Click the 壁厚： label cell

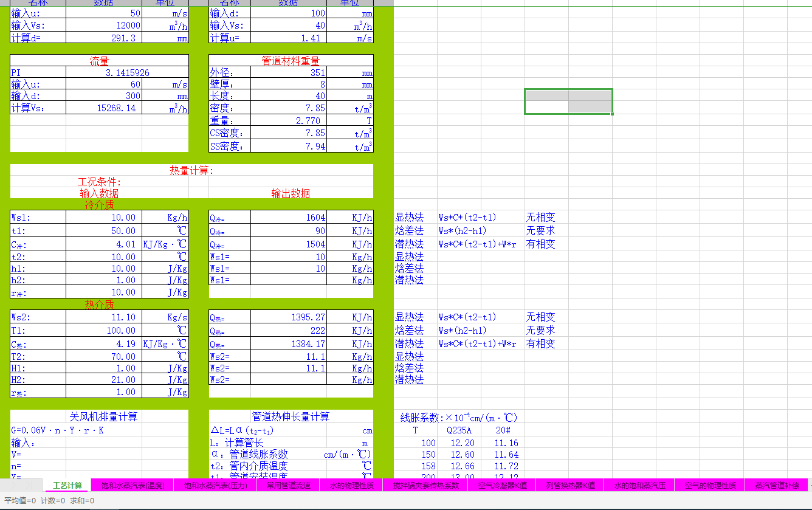click(x=230, y=84)
